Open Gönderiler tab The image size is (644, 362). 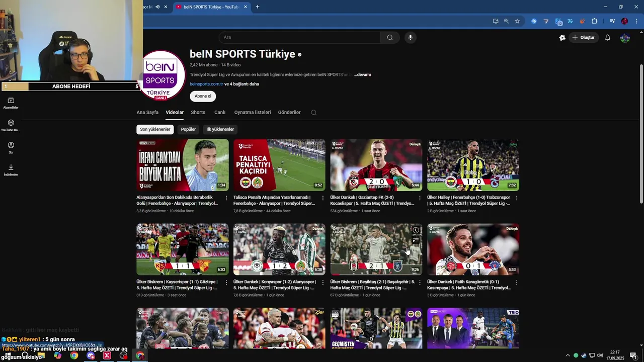[289, 113]
